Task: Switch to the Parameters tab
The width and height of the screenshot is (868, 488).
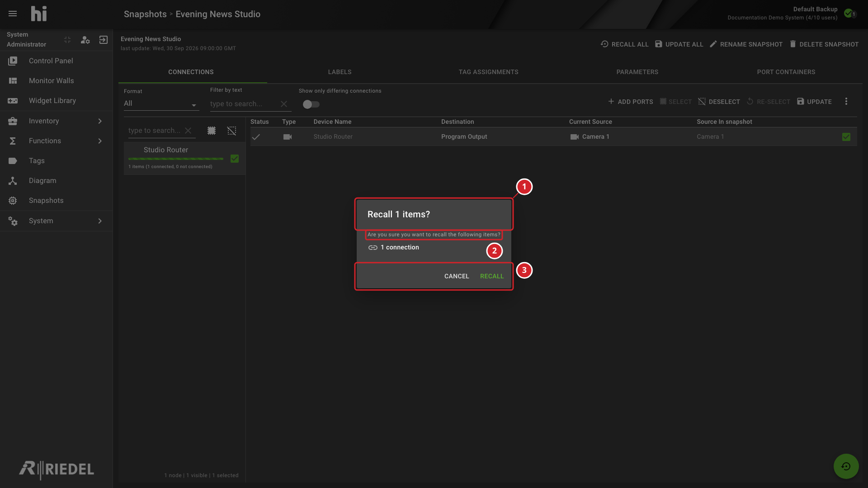Action: [637, 72]
